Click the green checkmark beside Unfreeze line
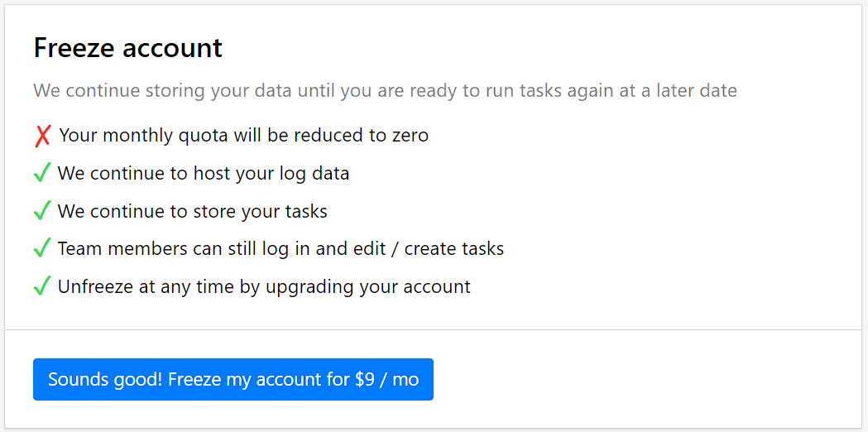The image size is (868, 432). tap(42, 287)
